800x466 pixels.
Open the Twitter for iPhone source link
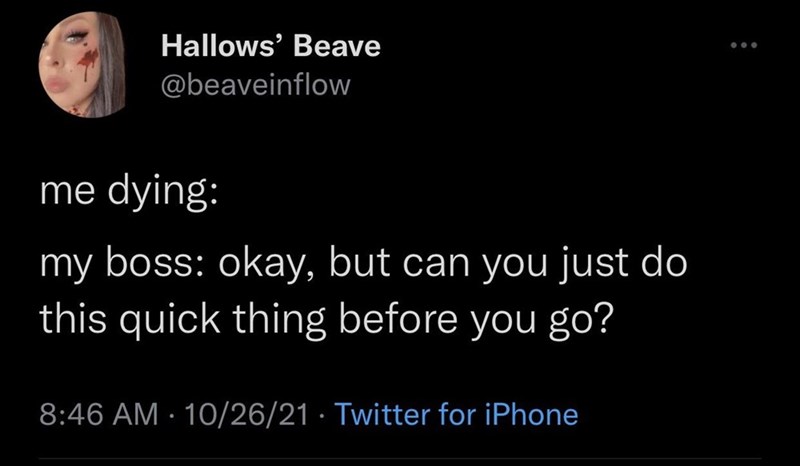(455, 413)
